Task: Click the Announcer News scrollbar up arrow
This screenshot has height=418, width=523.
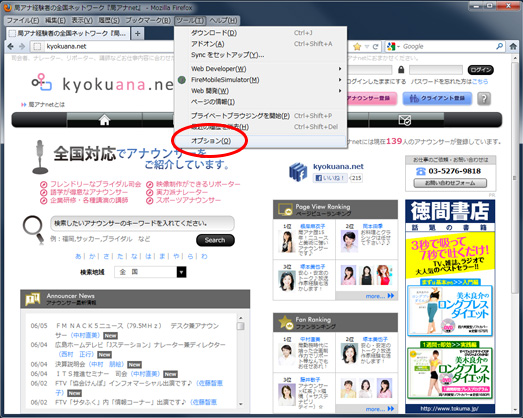Action: point(240,318)
